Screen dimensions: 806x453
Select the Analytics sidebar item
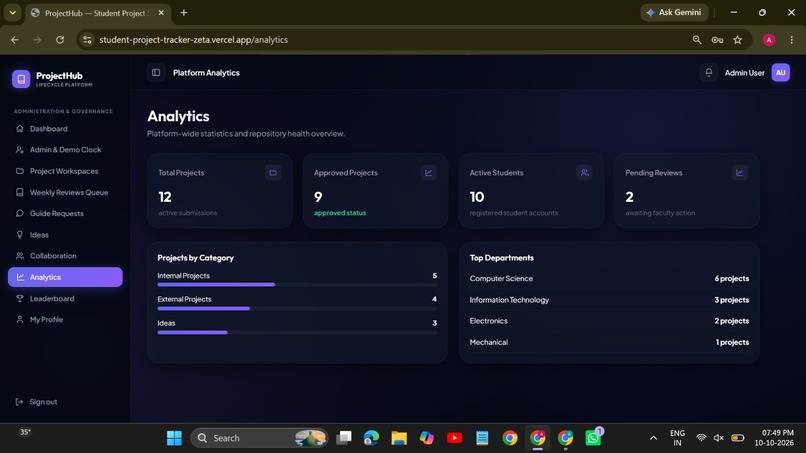pos(65,277)
